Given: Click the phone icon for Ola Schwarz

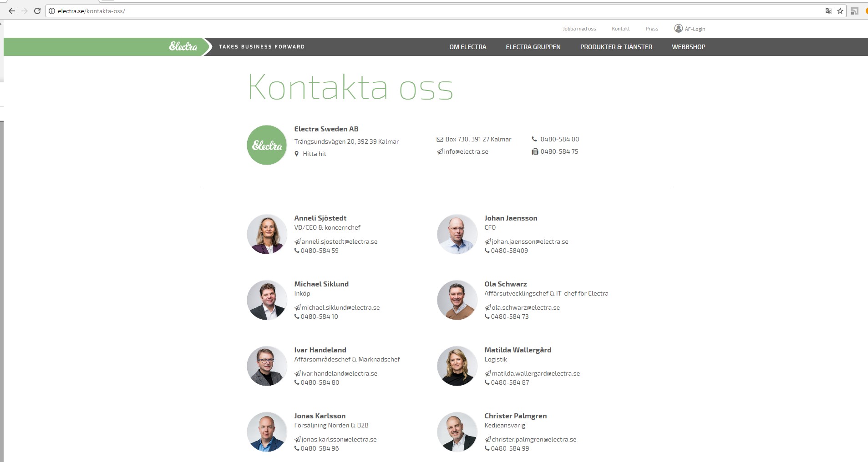Looking at the screenshot, I should (x=487, y=316).
